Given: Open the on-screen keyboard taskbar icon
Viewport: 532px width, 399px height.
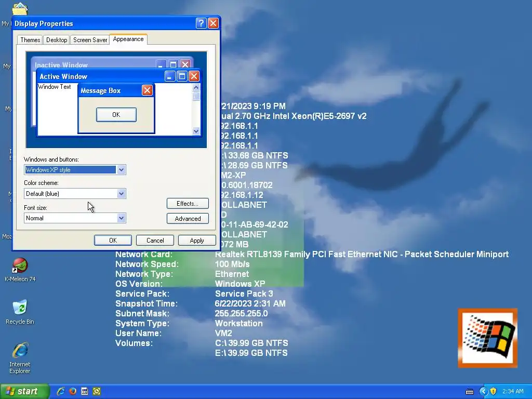Looking at the screenshot, I should pyautogui.click(x=470, y=392).
